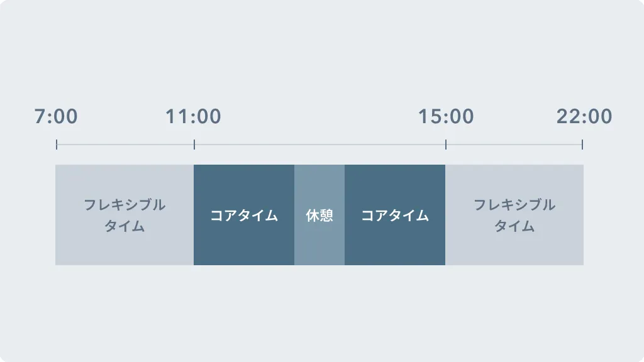Select the second コアタイム block before 15:00
Viewport: 644px width, 362px height.
pos(395,215)
